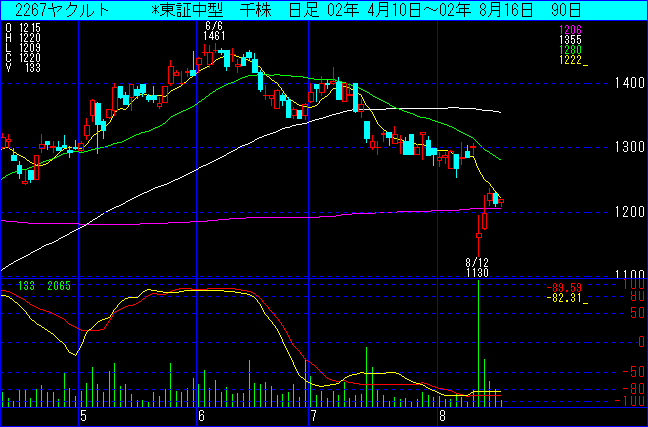This screenshot has width=648, height=427.
Task: Click the yellow oscillator value -82.31
Action: click(564, 298)
